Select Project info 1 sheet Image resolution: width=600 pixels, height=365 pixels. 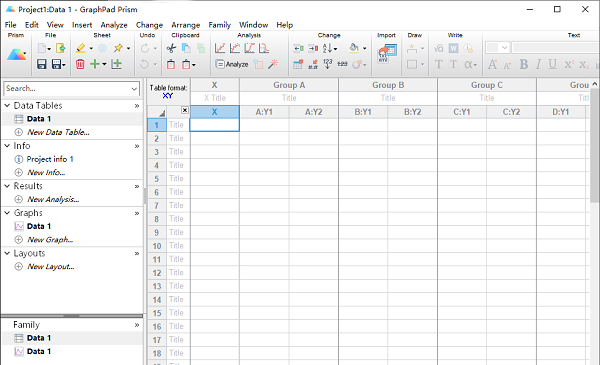tap(50, 159)
